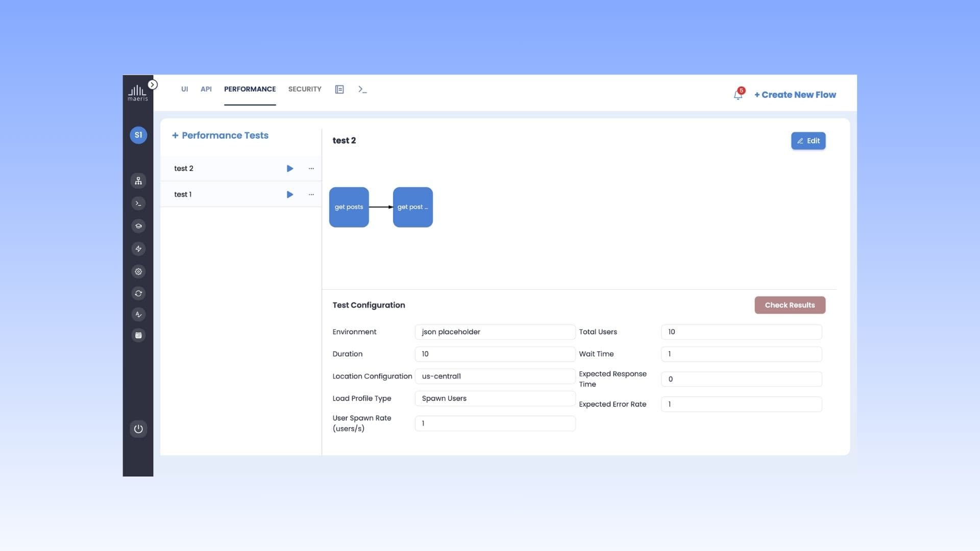Click Create New Flow link

tap(795, 95)
